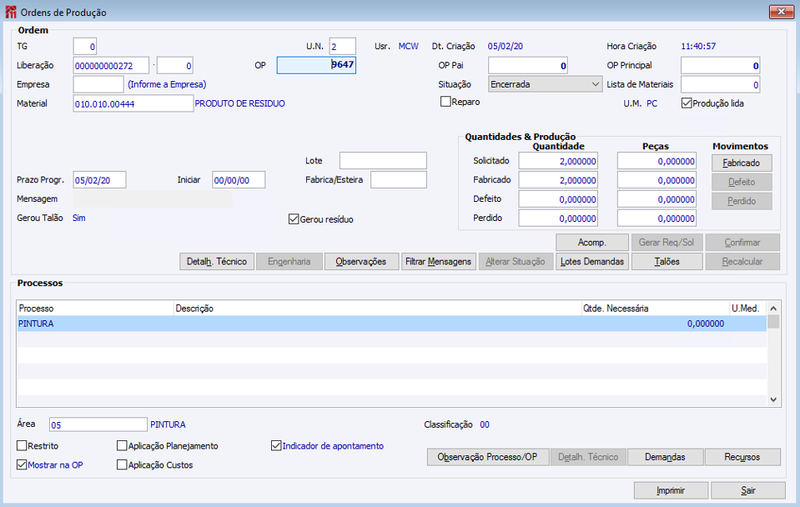Screen dimensions: 800x507
Task: Open the Situação dropdown showing Encerrada
Action: (x=545, y=84)
